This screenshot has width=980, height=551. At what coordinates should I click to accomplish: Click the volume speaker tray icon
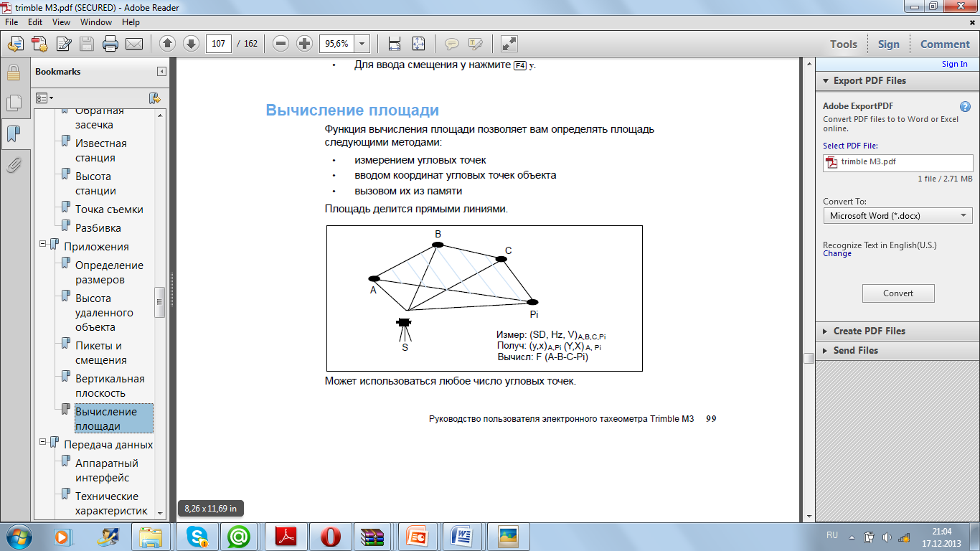(888, 536)
